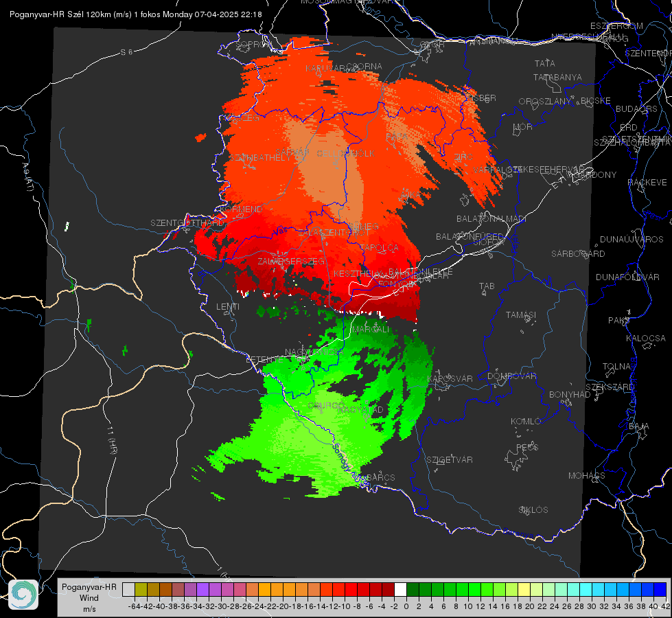This screenshot has height=618, width=672.
Task: Click the TAB city label
Action: 487,286
